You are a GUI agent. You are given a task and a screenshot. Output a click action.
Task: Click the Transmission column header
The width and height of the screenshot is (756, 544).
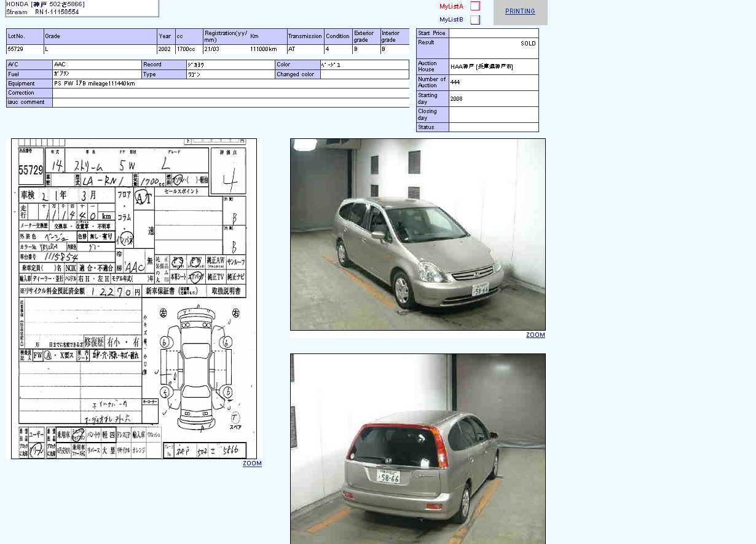pos(305,36)
